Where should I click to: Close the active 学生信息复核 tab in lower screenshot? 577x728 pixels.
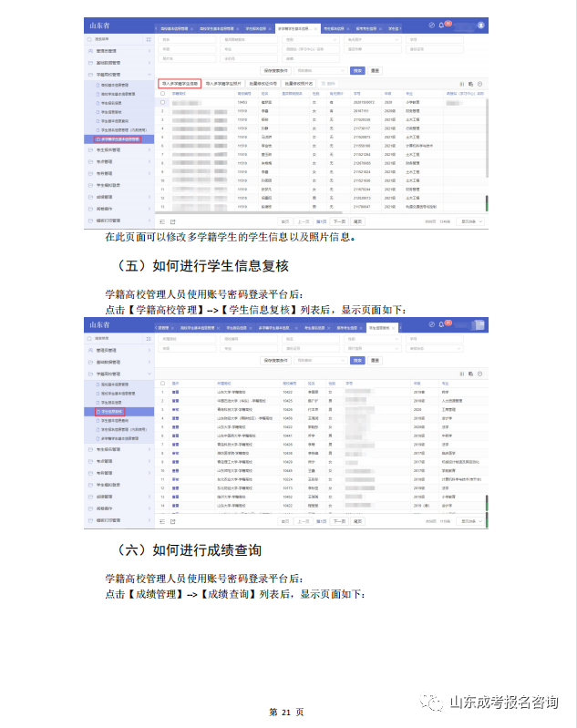click(x=394, y=328)
